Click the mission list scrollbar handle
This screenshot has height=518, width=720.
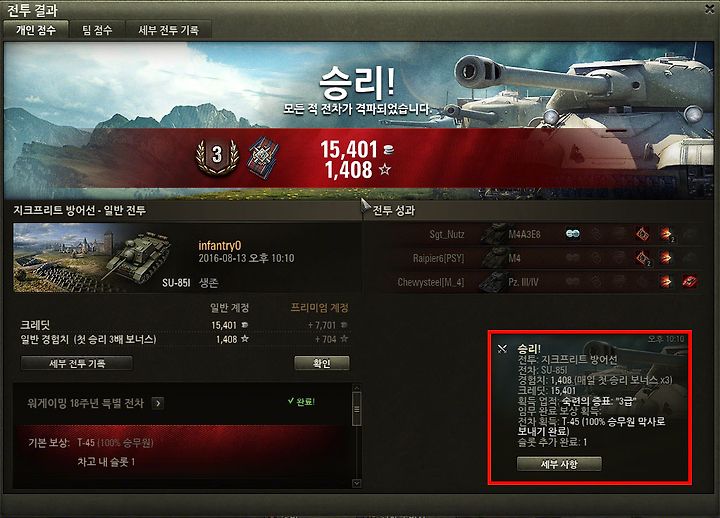(x=356, y=408)
